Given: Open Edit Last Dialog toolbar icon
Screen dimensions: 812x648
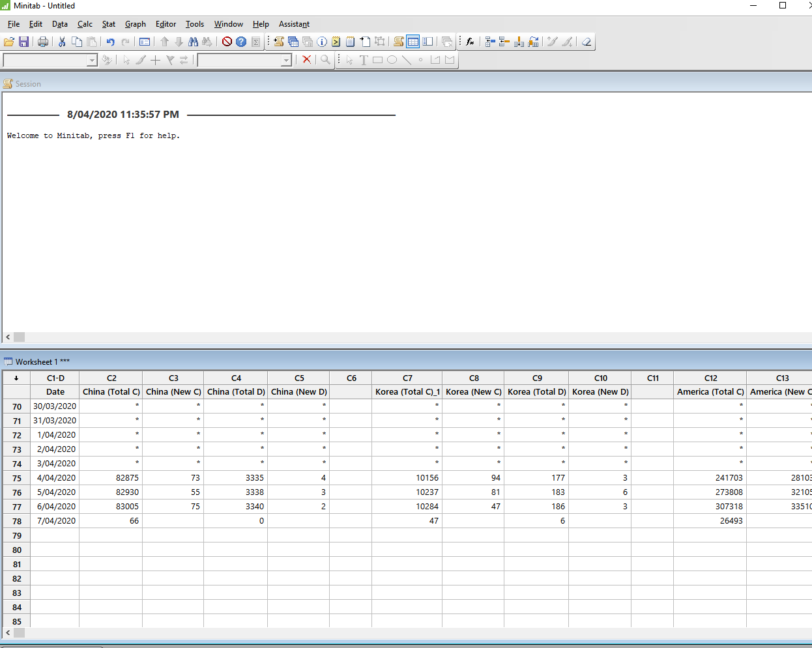Looking at the screenshot, I should pos(145,42).
